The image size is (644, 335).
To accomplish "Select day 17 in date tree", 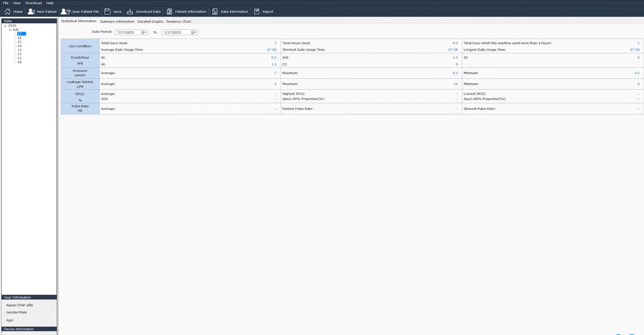I will tap(21, 34).
